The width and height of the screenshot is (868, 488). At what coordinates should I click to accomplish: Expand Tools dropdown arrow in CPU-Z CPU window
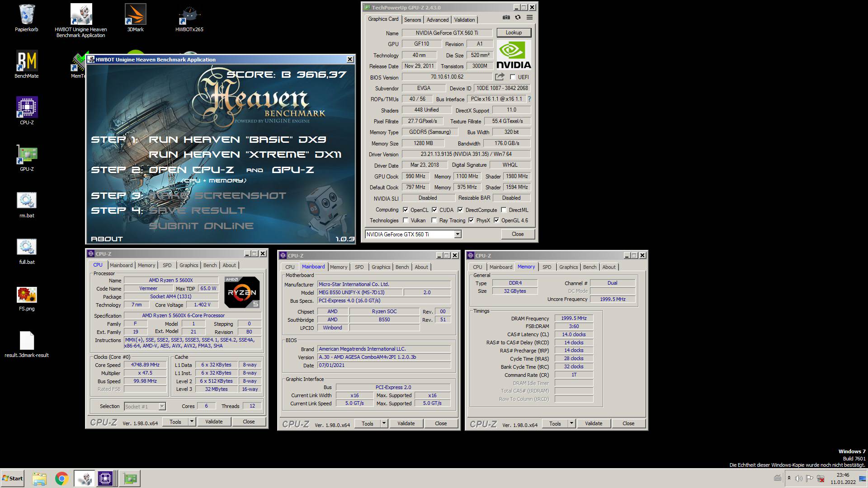(192, 422)
